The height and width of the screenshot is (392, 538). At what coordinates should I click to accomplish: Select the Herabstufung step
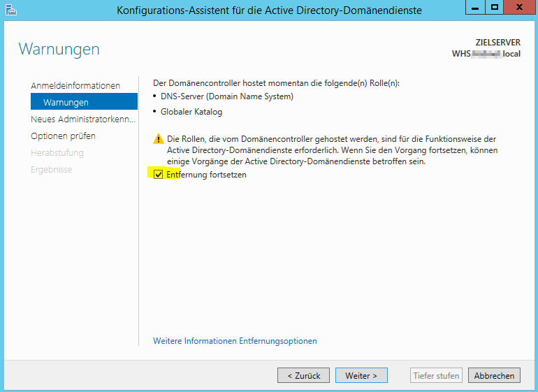tap(57, 153)
